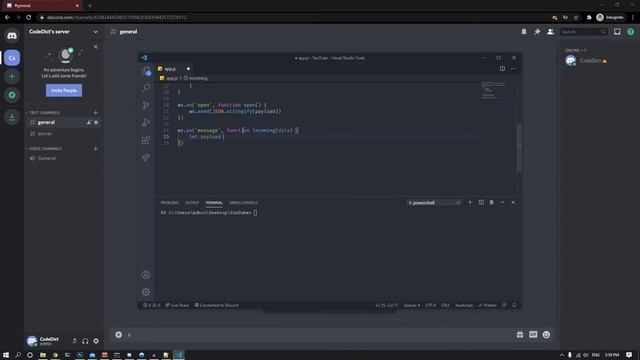Image resolution: width=640 pixels, height=360 pixels.
Task: Open the Windows Start menu
Action: tap(6, 355)
